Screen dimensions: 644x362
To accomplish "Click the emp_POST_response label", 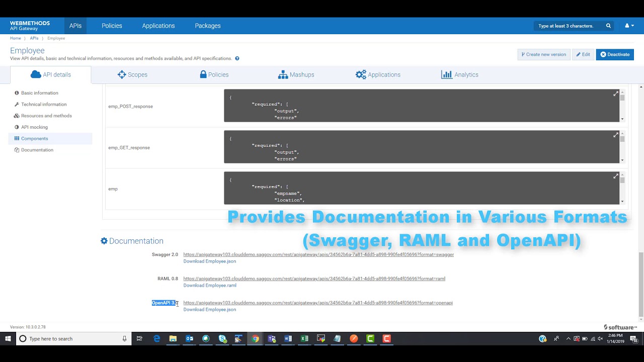I will 130,106.
